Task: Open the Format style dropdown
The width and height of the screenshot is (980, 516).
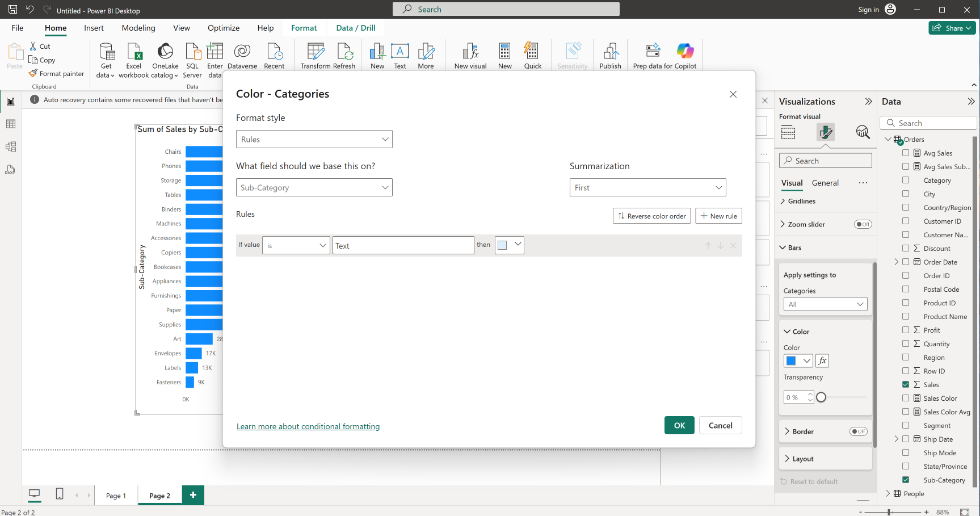Action: tap(314, 140)
